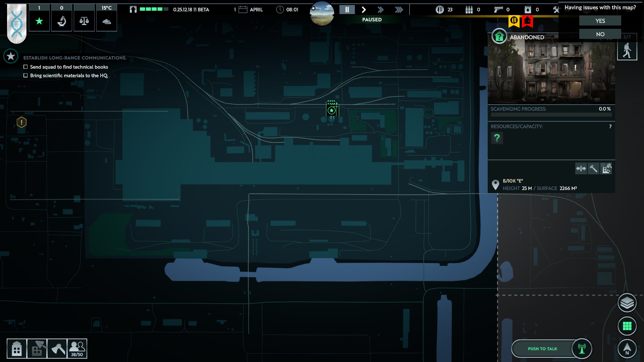
Task: Answer YES to map issues prompt
Action: pos(600,21)
